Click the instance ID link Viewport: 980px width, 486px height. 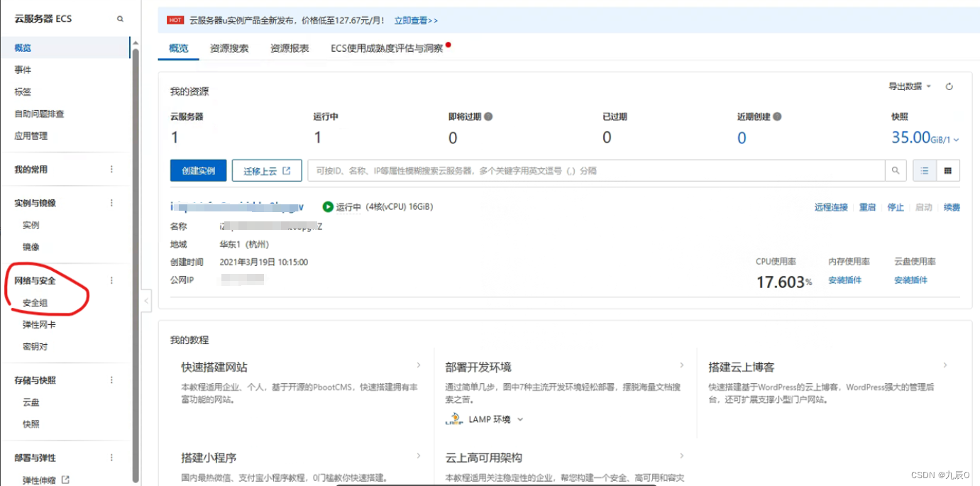coord(237,206)
